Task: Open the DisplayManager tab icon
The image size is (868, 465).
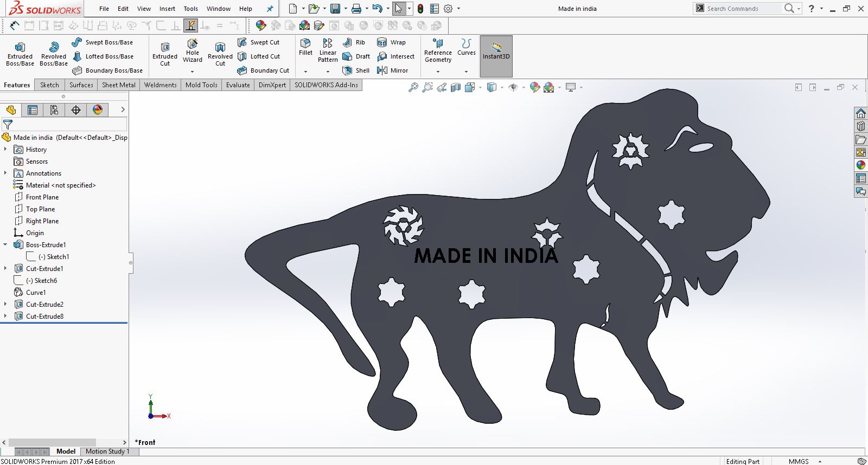Action: tap(98, 110)
